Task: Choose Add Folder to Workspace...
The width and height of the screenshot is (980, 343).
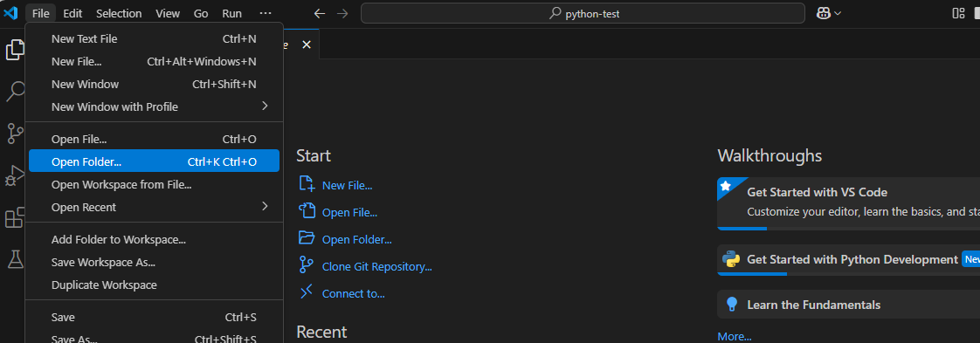Action: [x=154, y=239]
